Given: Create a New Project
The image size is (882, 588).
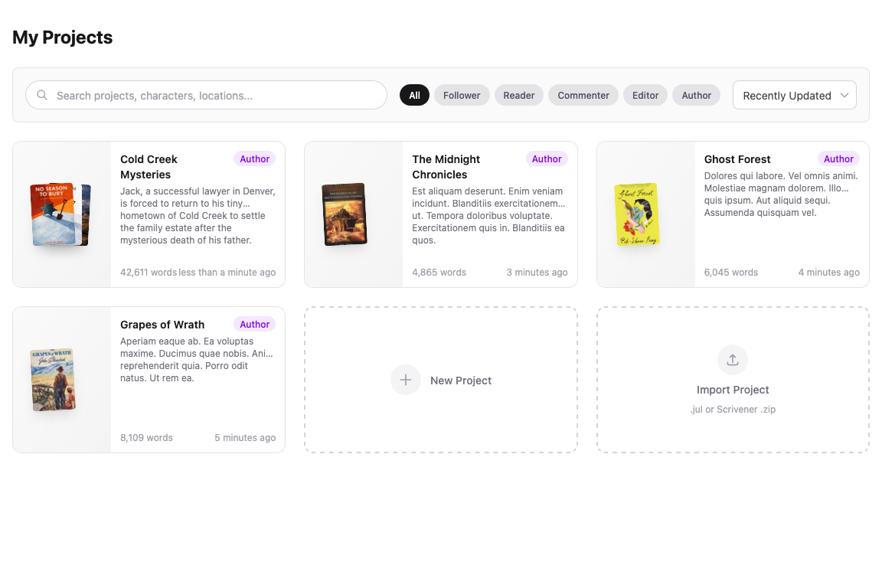Looking at the screenshot, I should (441, 380).
